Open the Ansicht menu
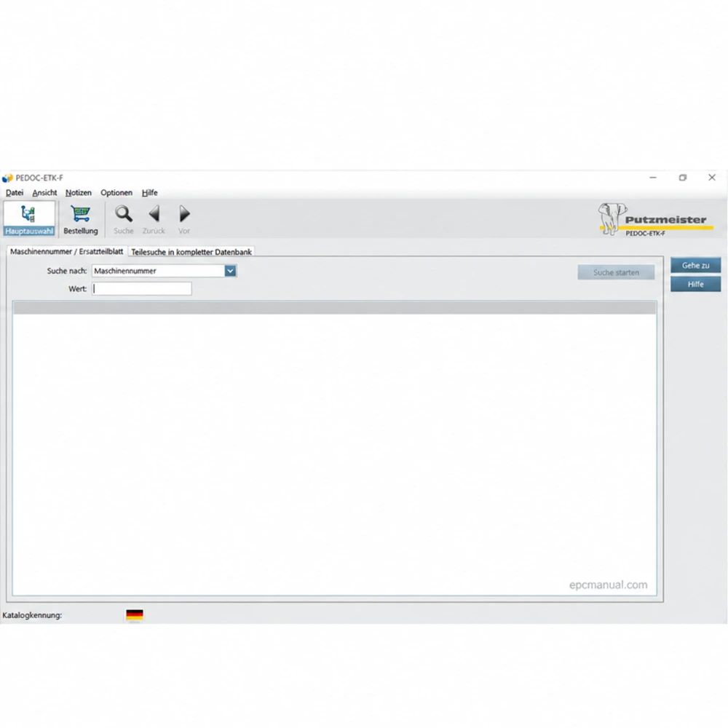This screenshot has height=728, width=728. click(44, 193)
